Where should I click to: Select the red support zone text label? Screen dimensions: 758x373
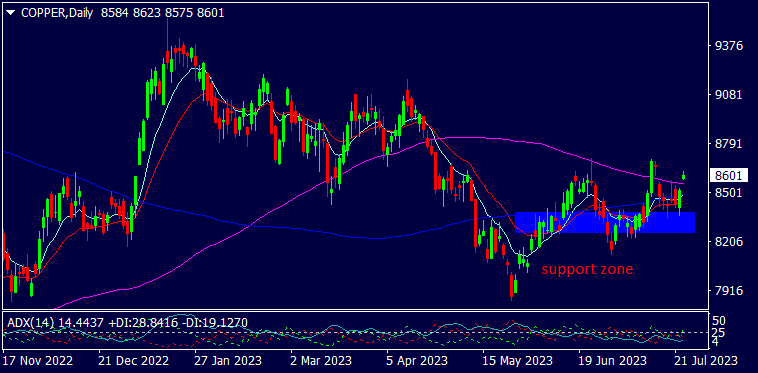(x=587, y=269)
